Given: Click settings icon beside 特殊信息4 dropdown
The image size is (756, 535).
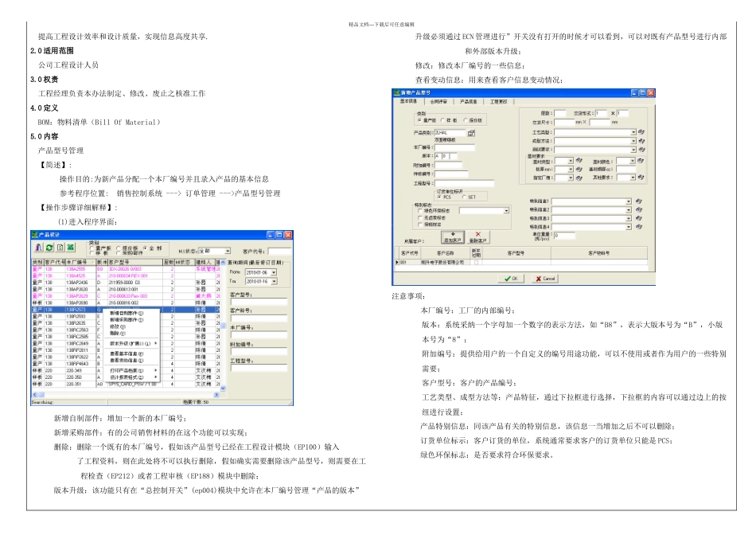Looking at the screenshot, I should click(x=639, y=226).
